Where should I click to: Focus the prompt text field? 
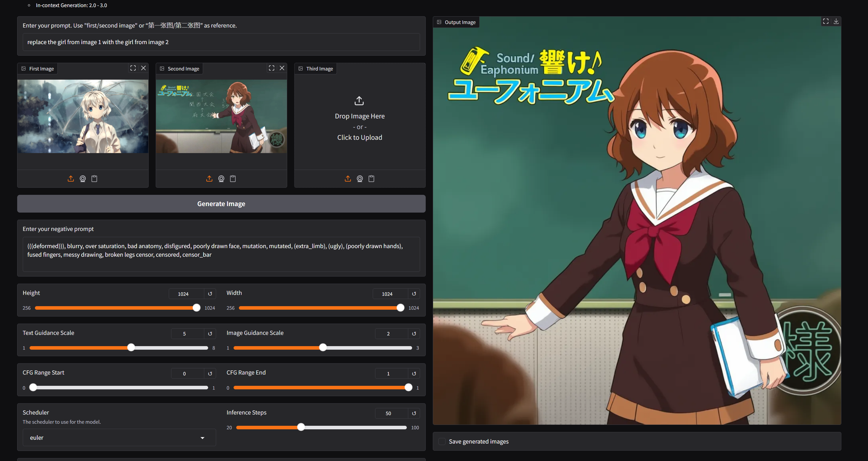coord(221,42)
